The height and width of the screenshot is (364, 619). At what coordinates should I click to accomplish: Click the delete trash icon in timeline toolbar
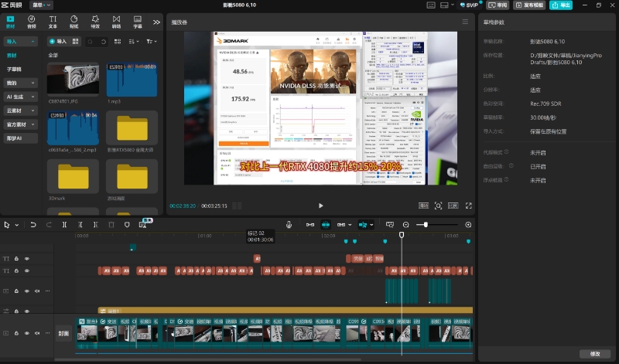[x=111, y=224]
